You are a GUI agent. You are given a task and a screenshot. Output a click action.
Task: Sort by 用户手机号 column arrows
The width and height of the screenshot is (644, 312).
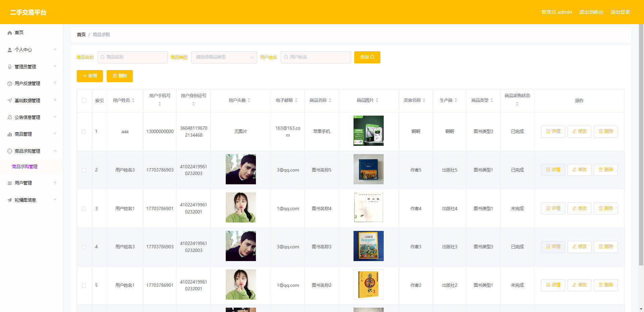tap(160, 104)
